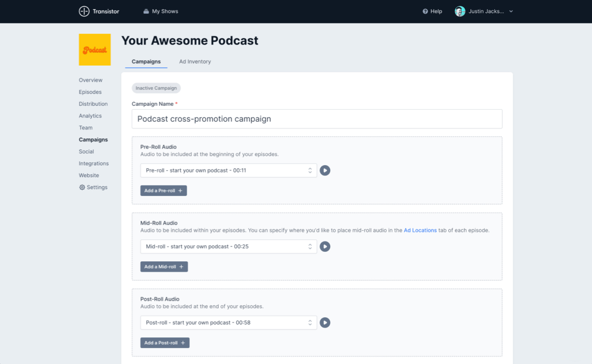The width and height of the screenshot is (592, 364).
Task: Navigate to Episodes in the sidebar
Action: [x=90, y=92]
